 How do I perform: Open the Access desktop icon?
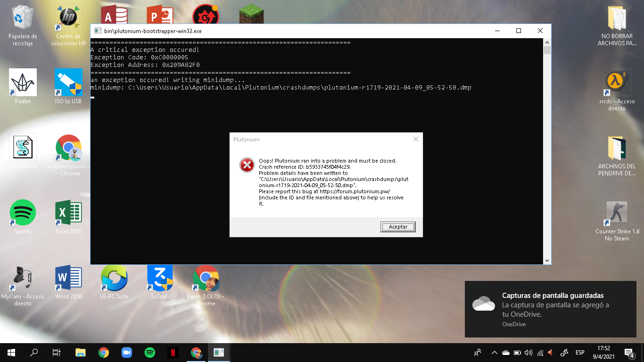[x=115, y=14]
